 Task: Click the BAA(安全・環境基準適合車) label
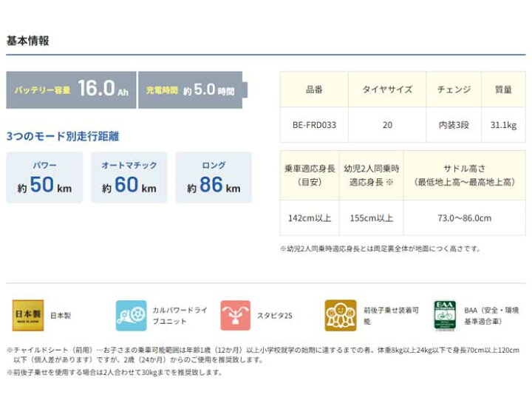click(491, 316)
